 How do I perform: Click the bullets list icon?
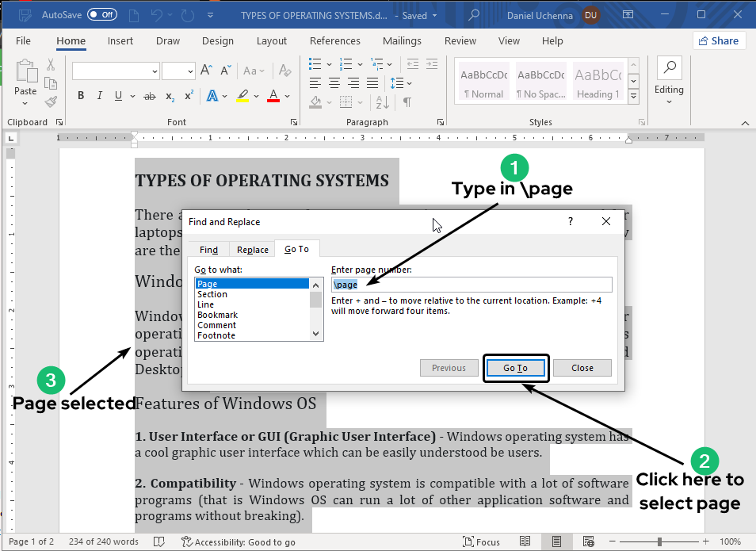pos(315,63)
